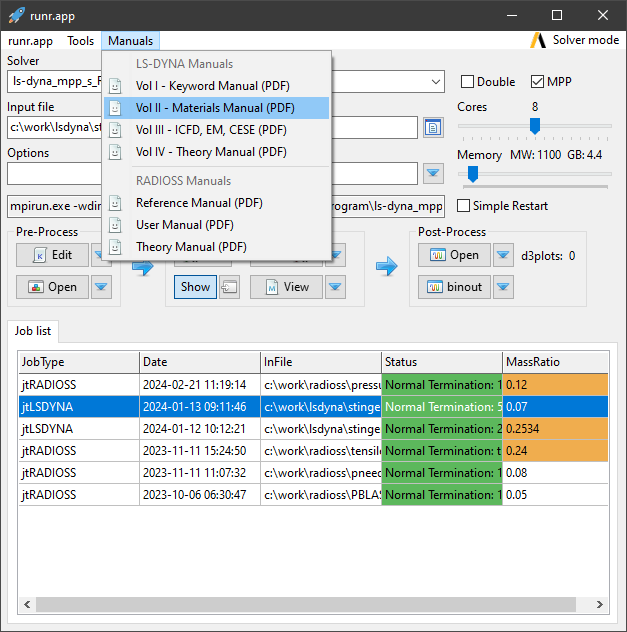Click the document icon beside Vol I manual

(115, 86)
